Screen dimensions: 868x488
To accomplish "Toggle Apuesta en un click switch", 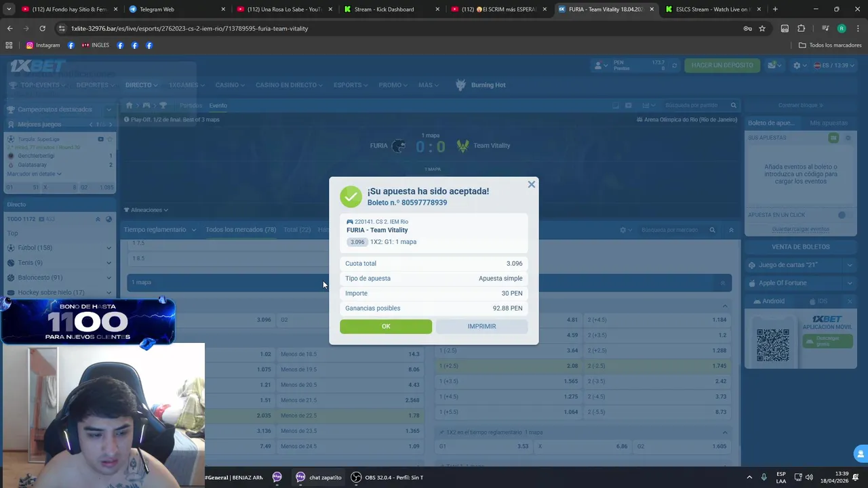I will tap(844, 215).
